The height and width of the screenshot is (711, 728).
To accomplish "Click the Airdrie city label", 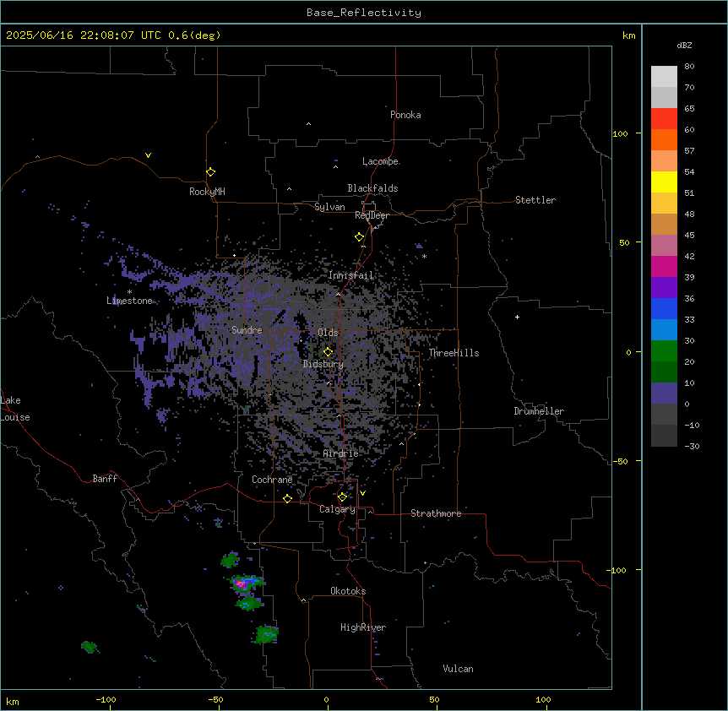I will 341,453.
